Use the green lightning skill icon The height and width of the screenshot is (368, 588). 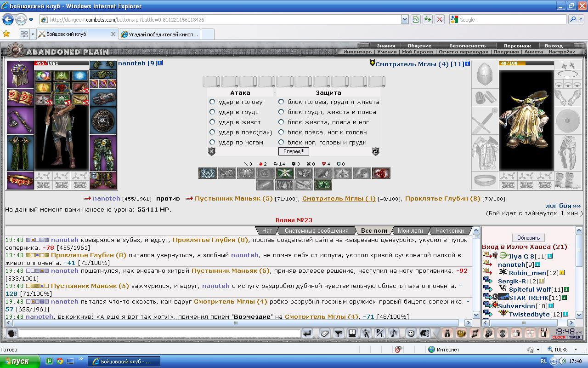[322, 184]
